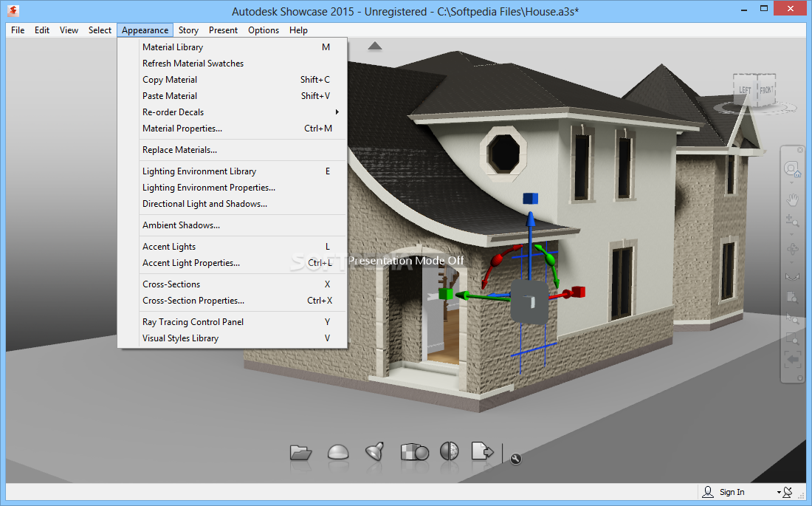The width and height of the screenshot is (812, 506).
Task: Close the navigation bar
Action: tap(800, 150)
